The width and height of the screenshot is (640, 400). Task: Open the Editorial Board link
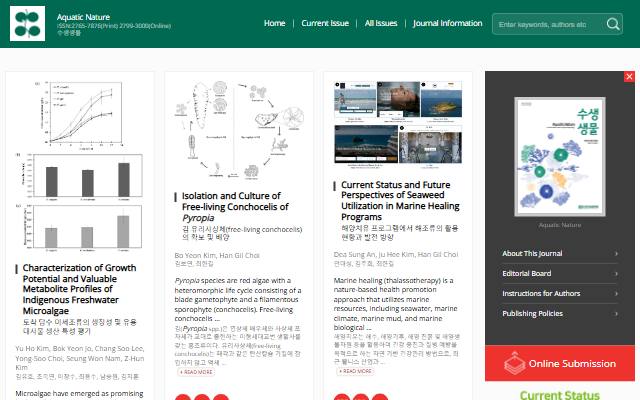click(527, 273)
